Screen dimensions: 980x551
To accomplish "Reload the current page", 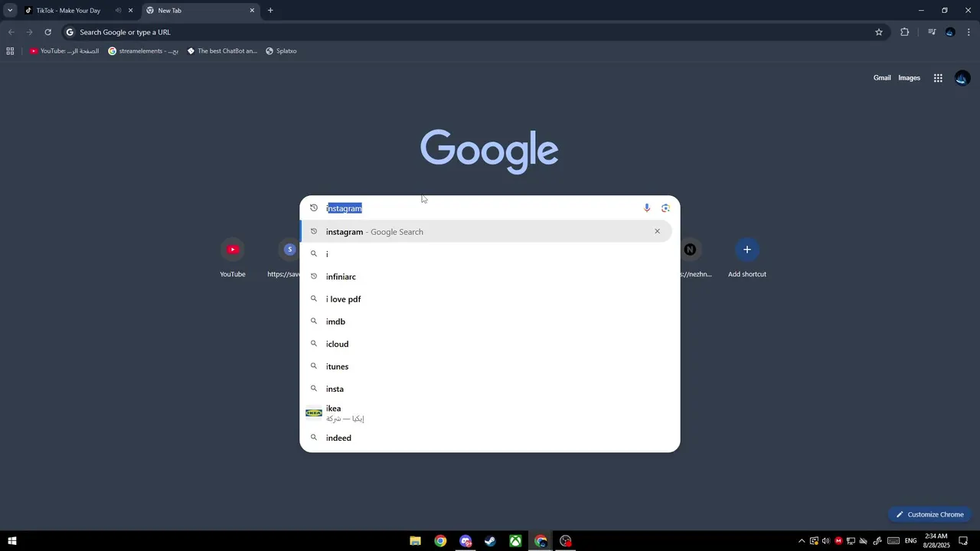I will (x=47, y=32).
